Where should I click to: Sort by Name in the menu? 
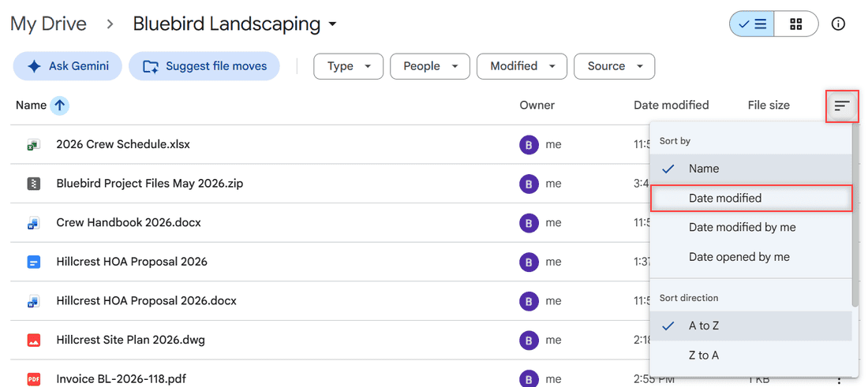(750, 169)
